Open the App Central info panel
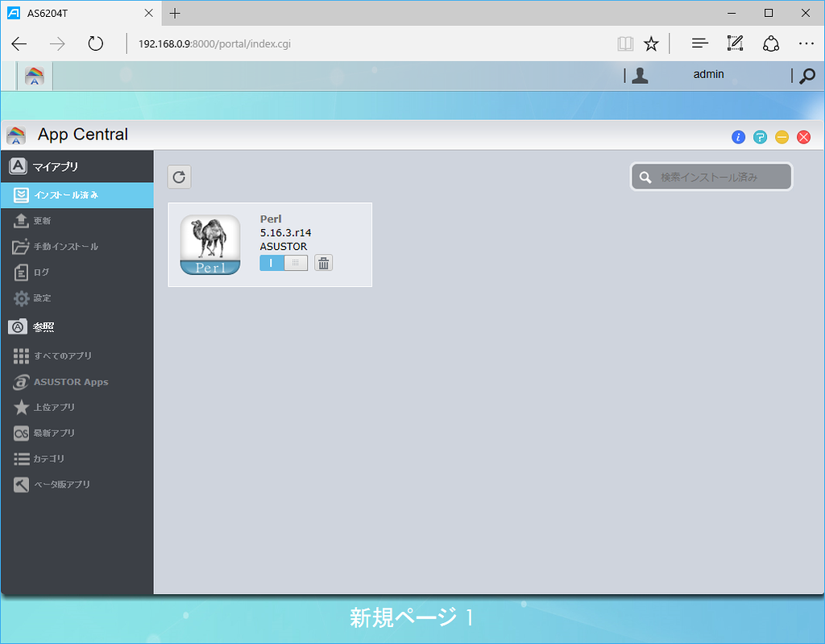The height and width of the screenshot is (644, 825). (x=738, y=136)
